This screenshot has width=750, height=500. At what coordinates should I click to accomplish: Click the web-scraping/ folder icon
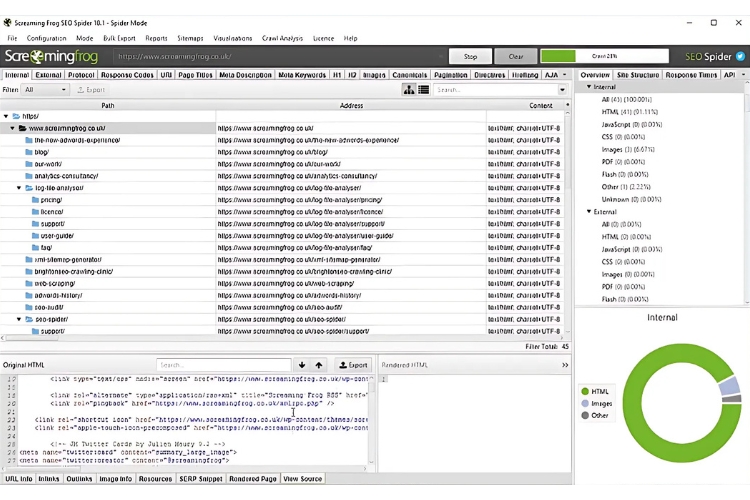point(29,284)
